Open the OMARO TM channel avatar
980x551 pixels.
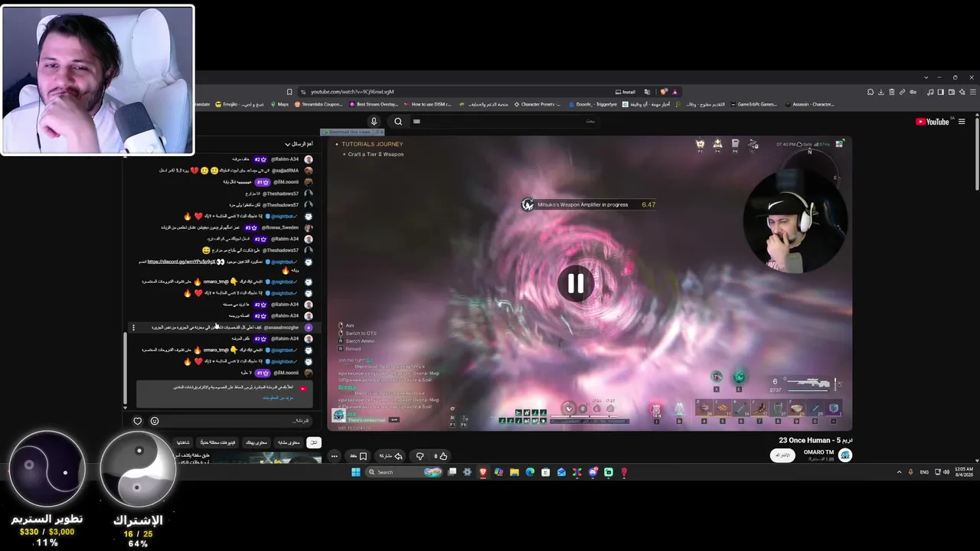[845, 455]
